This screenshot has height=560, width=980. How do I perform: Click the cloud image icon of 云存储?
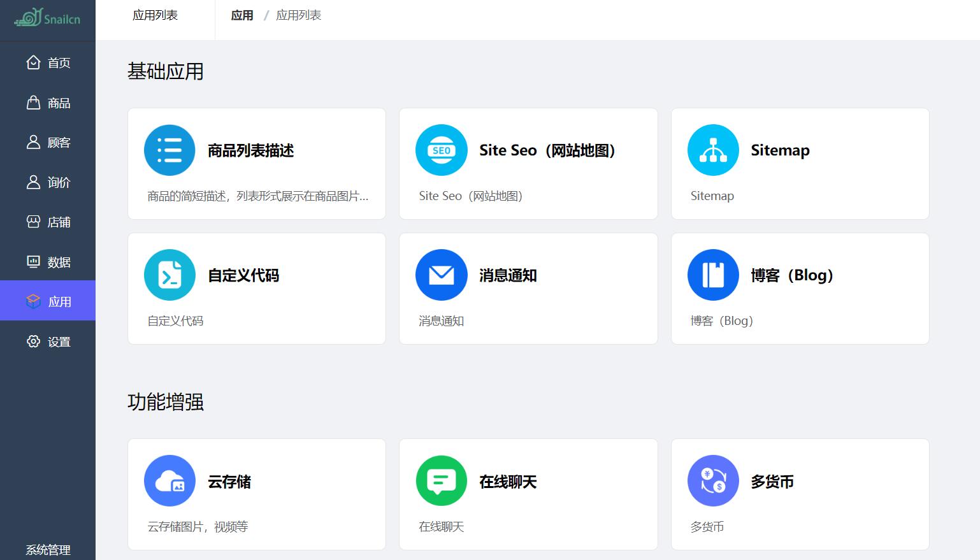[x=169, y=481]
